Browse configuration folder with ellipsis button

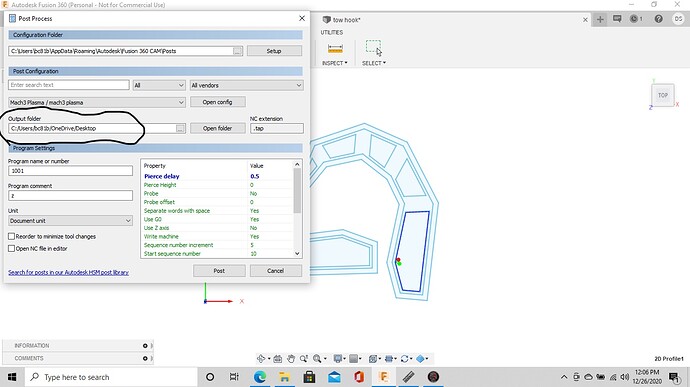237,51
